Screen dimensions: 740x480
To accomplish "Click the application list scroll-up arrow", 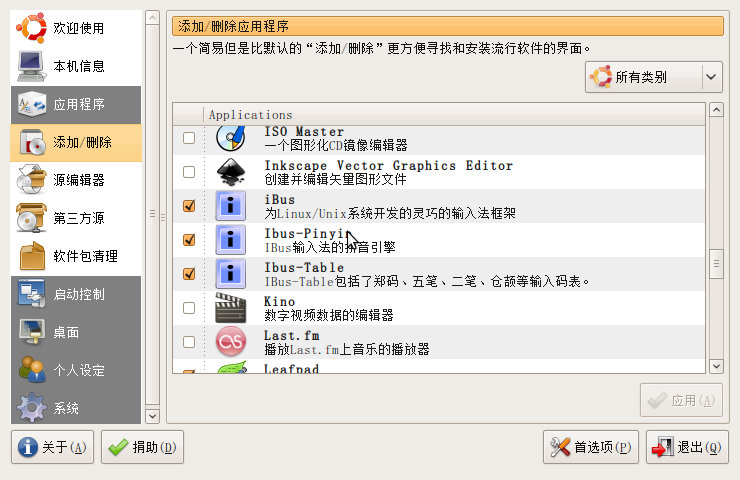I will tap(716, 110).
